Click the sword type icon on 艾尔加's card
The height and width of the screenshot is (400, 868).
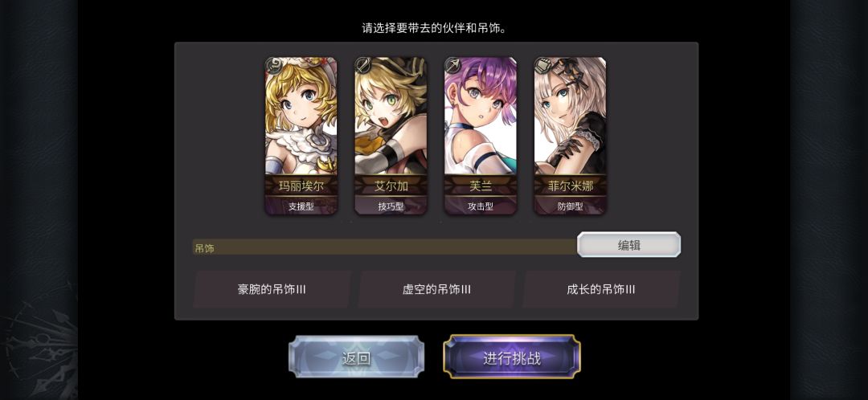(x=362, y=65)
